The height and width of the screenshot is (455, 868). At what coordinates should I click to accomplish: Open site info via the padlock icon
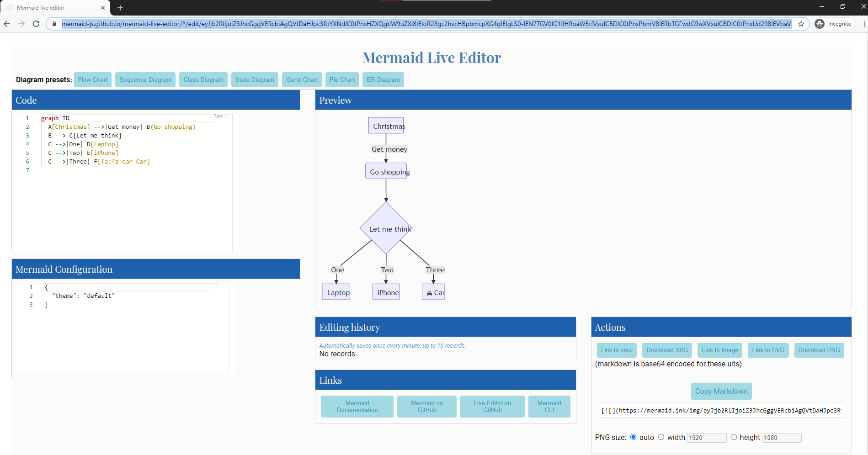pos(54,24)
